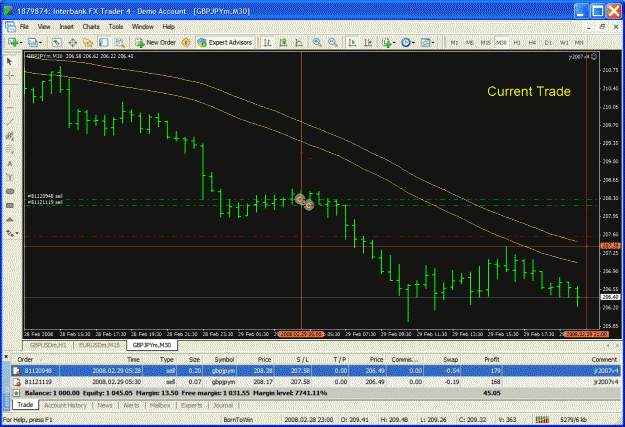The height and width of the screenshot is (427, 625).
Task: Switch to the GBPUSDm,H1 chart tab
Action: click(x=48, y=345)
